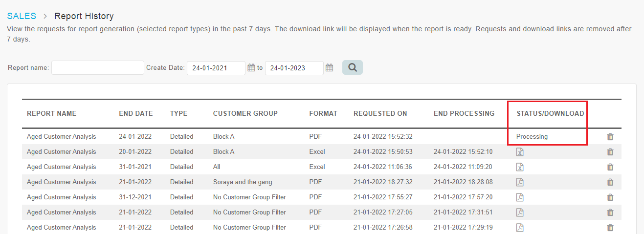Open the start date calendar picker
The image size is (644, 234).
(x=251, y=68)
